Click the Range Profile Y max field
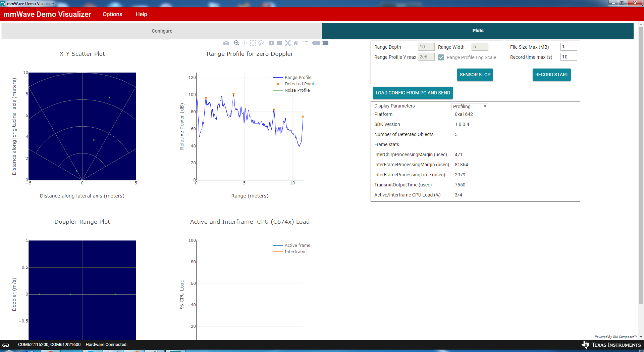The height and width of the screenshot is (352, 644). [x=426, y=57]
